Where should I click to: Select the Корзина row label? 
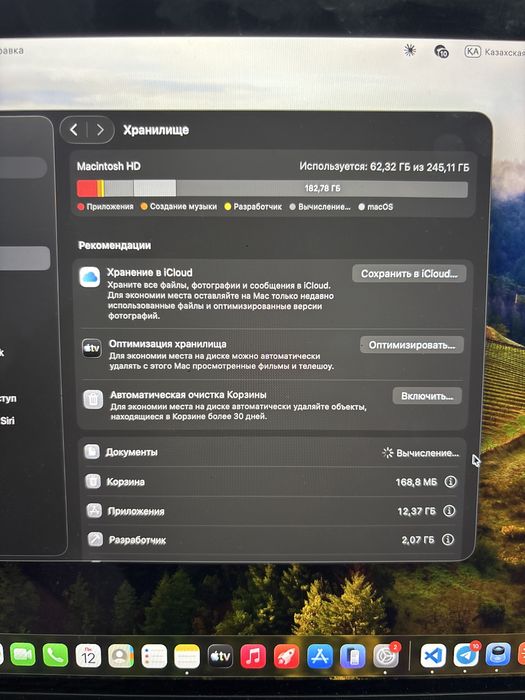(x=125, y=482)
